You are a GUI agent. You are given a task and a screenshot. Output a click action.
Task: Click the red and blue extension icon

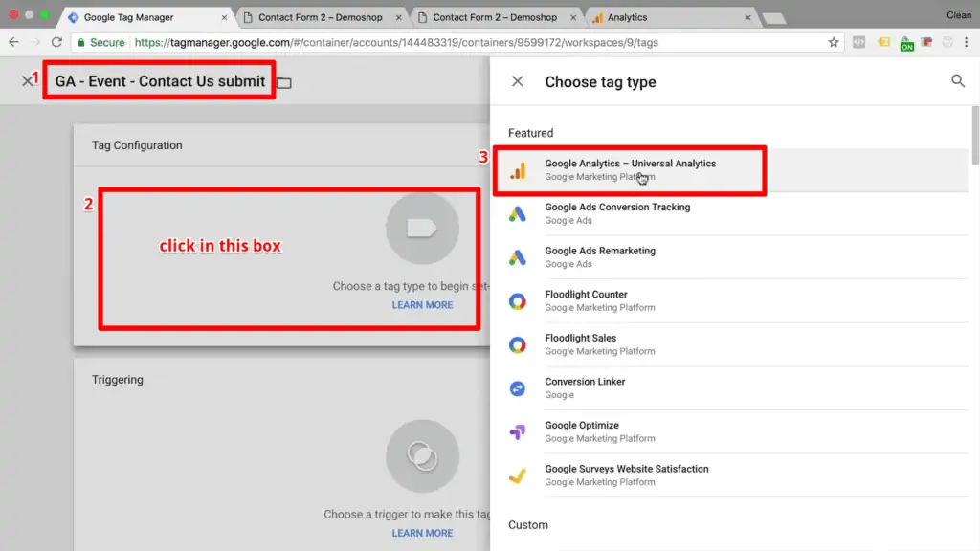tap(926, 42)
